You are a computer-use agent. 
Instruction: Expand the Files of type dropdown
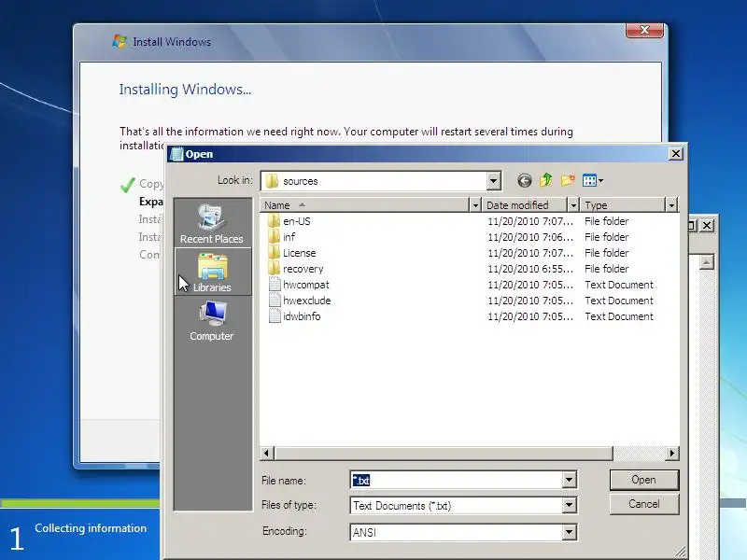569,505
